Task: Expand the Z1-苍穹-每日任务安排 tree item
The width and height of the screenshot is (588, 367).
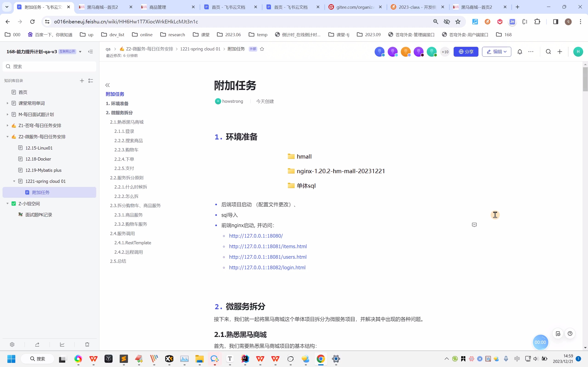Action: pos(7,125)
